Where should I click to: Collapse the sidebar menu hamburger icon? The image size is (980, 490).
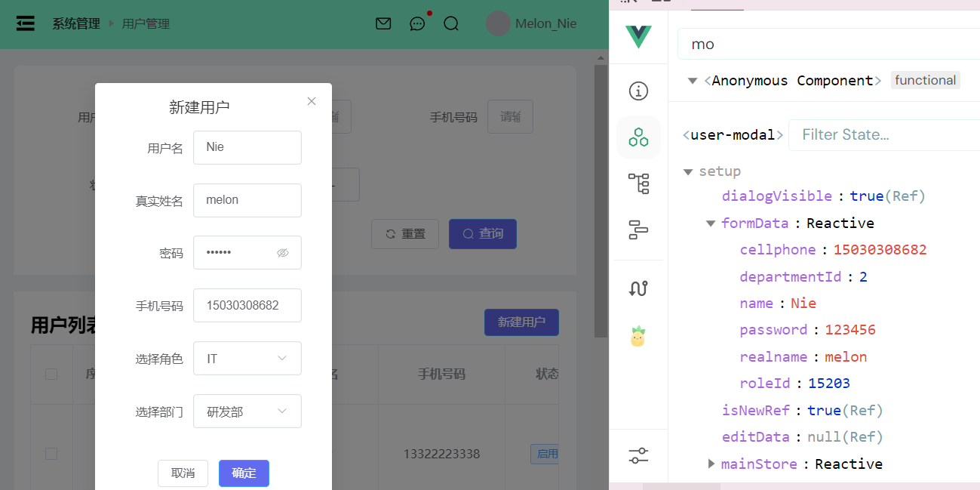[26, 23]
